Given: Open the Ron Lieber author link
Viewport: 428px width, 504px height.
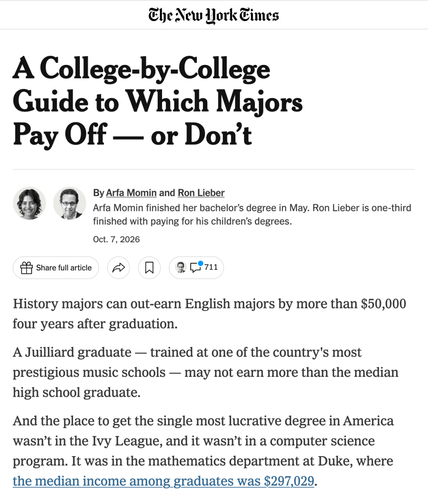Looking at the screenshot, I should pos(201,193).
